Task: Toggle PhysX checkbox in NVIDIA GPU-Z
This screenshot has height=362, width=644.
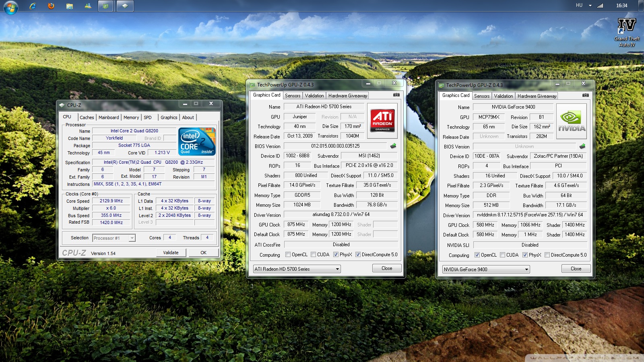Action: 525,255
